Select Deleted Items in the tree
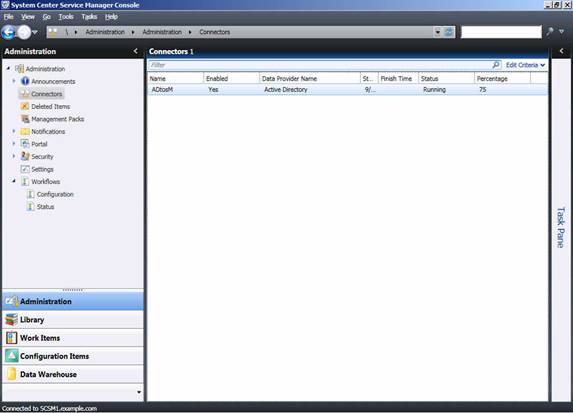Screen dimensions: 573x413 tap(50, 107)
